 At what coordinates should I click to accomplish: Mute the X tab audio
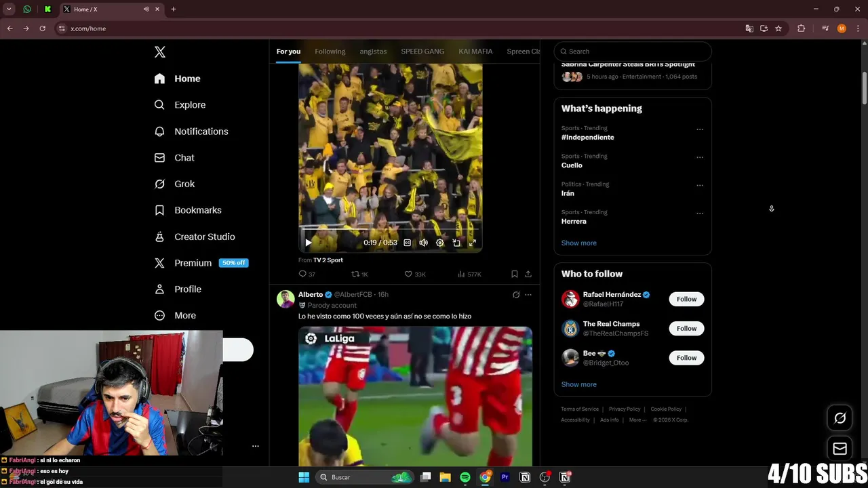click(x=146, y=9)
